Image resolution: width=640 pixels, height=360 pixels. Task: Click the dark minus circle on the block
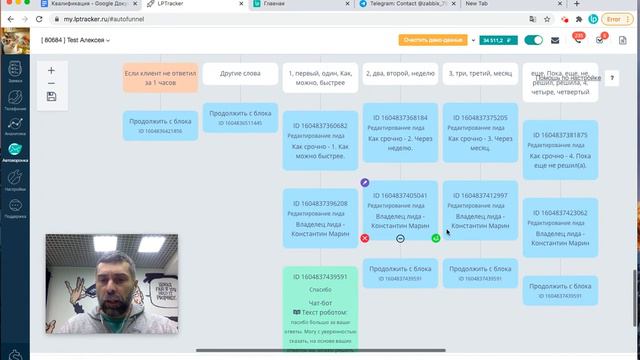coord(400,238)
